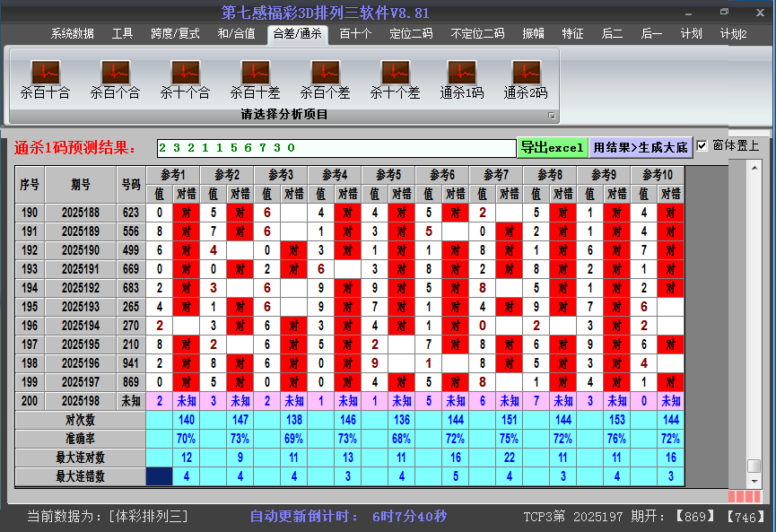Open the 工具 menu tab
Screen dimensions: 776x532
(122, 34)
